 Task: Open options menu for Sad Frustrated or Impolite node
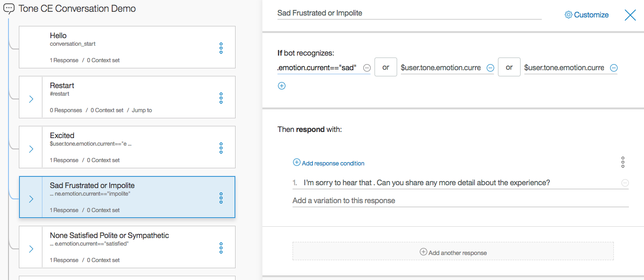point(221,198)
